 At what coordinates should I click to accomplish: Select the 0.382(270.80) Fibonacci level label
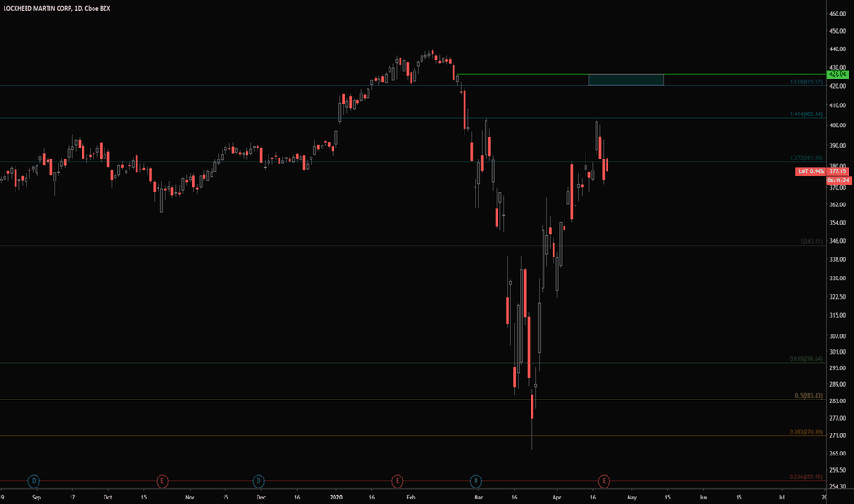tap(806, 432)
